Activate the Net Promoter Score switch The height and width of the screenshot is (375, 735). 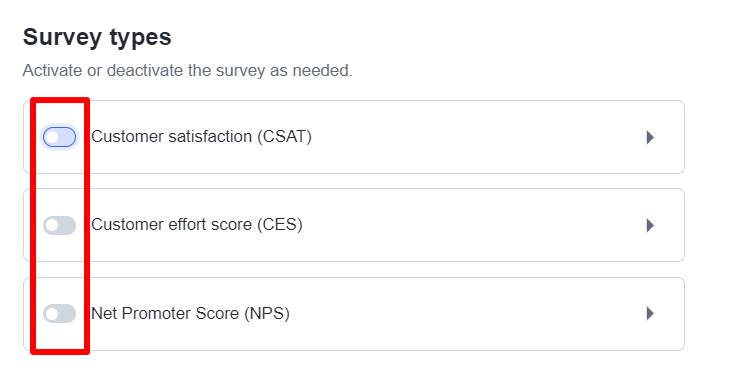coord(60,314)
